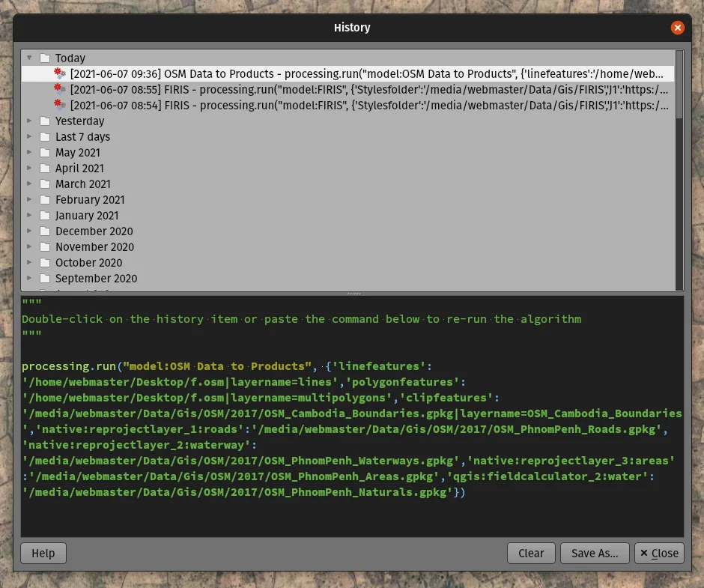Image resolution: width=704 pixels, height=588 pixels.
Task: Open the Save As... dialog
Action: (x=595, y=554)
